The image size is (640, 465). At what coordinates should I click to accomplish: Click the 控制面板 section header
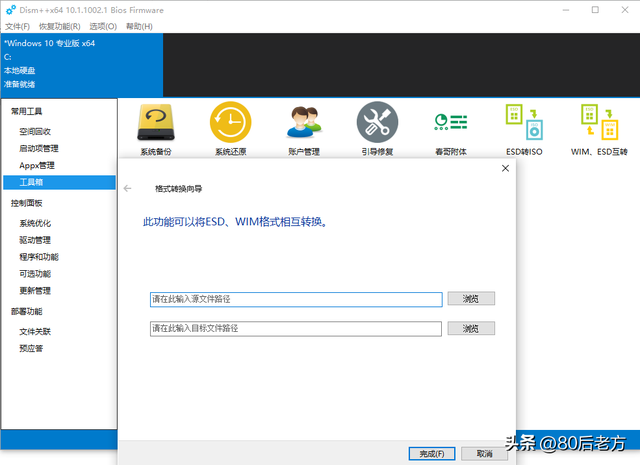[x=27, y=203]
